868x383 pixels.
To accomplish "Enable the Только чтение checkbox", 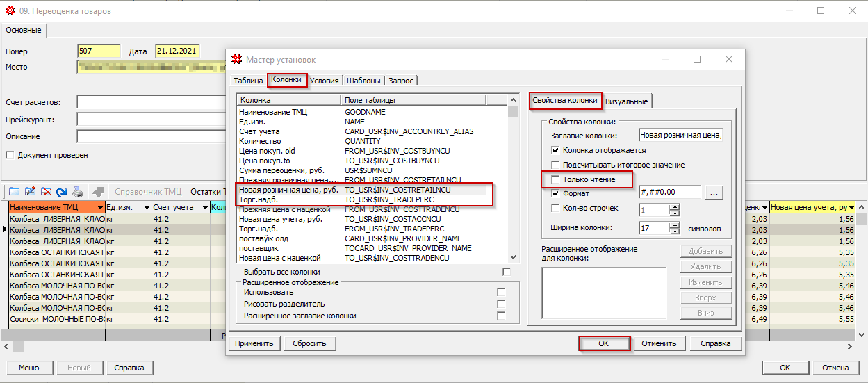I will 555,180.
